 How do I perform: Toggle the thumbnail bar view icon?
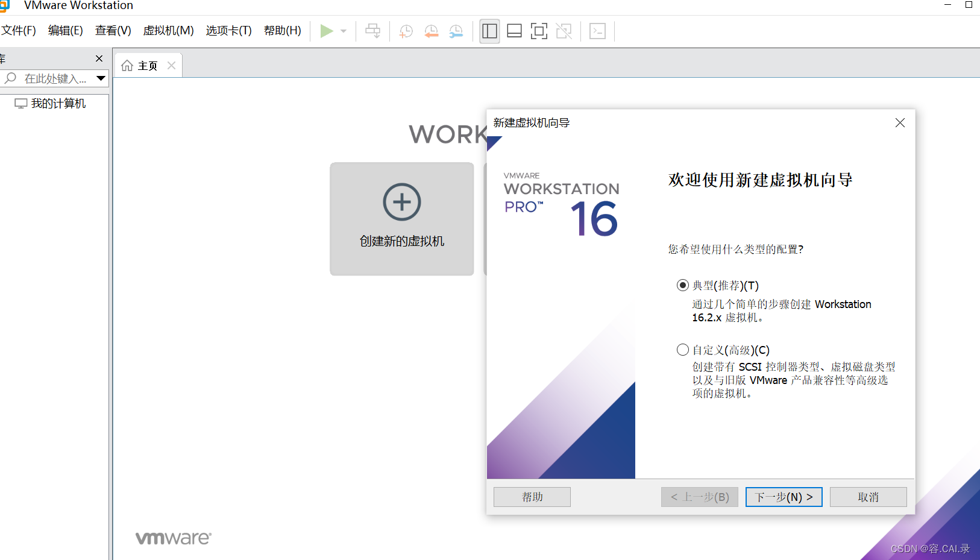[515, 31]
